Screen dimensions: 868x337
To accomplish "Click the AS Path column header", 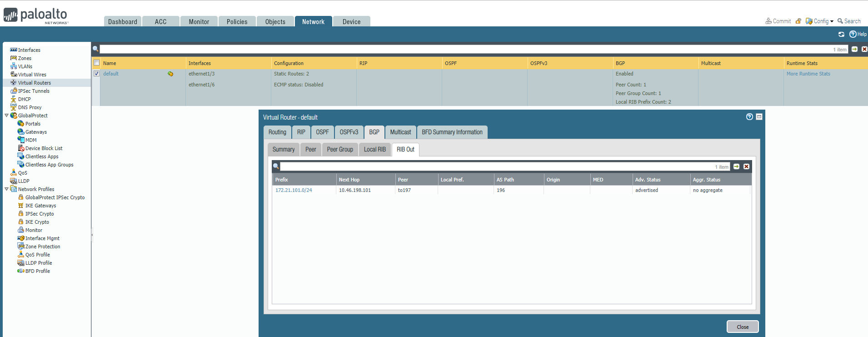I will [x=519, y=180].
